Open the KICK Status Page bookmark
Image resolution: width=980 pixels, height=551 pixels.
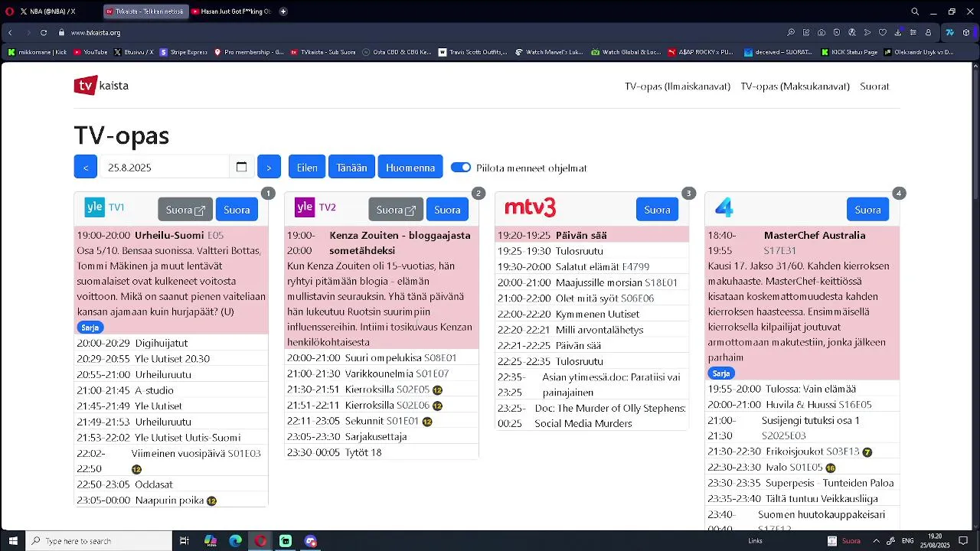click(x=849, y=52)
